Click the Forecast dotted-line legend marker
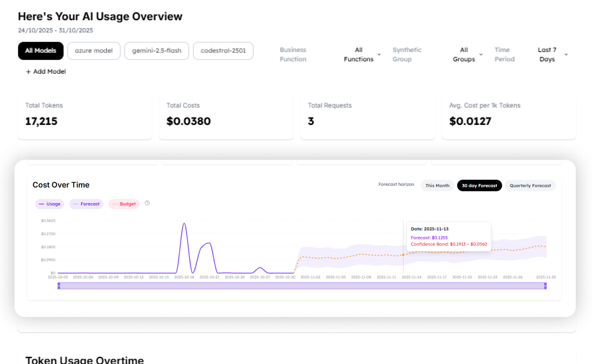This screenshot has width=592, height=364. (x=75, y=204)
